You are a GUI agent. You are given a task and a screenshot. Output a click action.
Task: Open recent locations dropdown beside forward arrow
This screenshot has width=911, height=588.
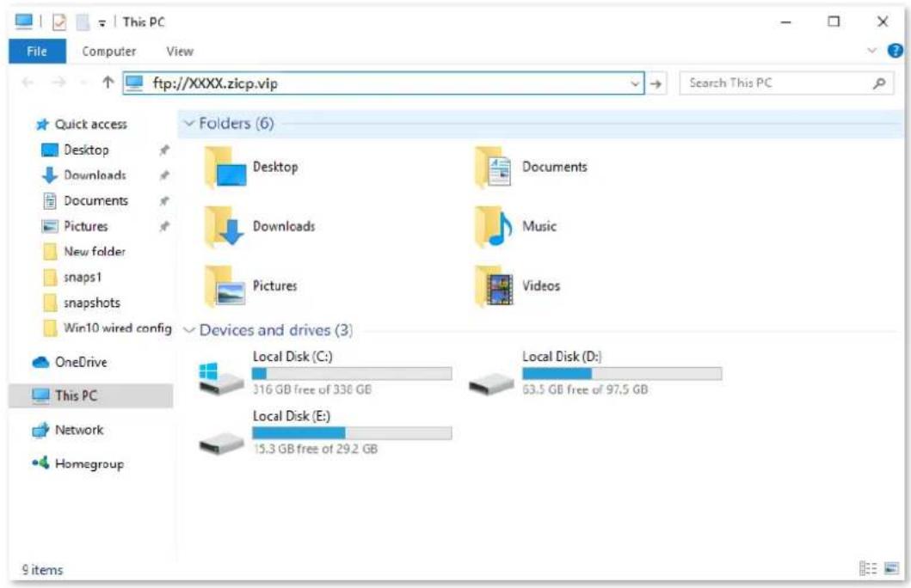83,83
